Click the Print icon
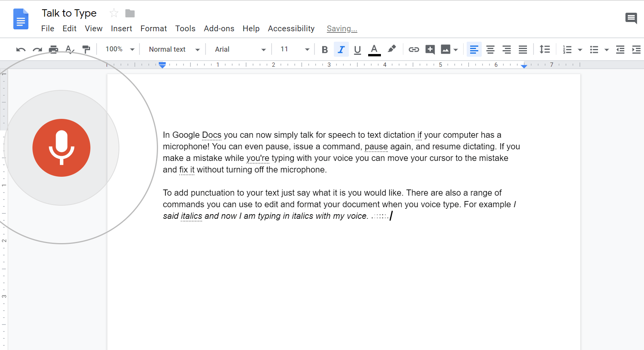 (53, 49)
